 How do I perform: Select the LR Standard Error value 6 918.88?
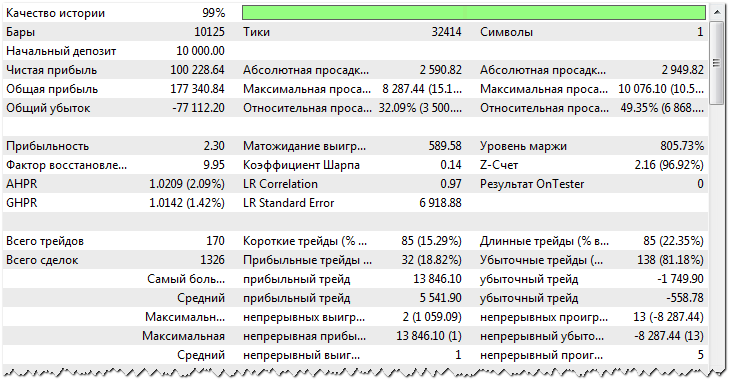pos(440,203)
